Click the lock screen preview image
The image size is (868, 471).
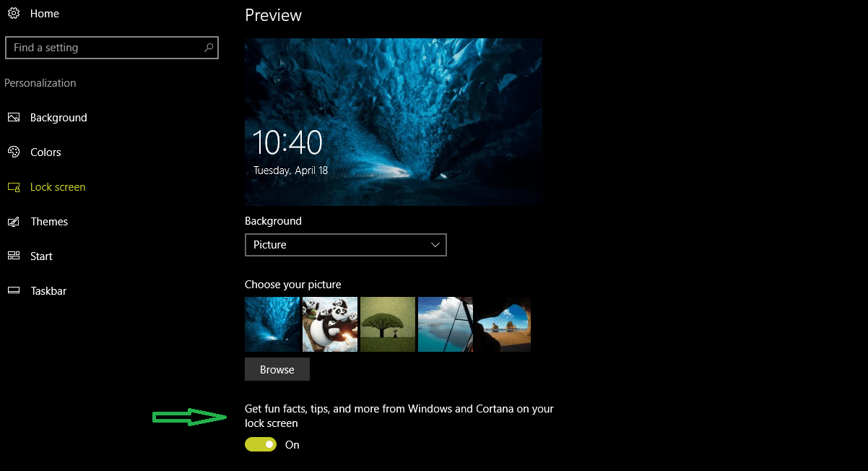(x=394, y=122)
